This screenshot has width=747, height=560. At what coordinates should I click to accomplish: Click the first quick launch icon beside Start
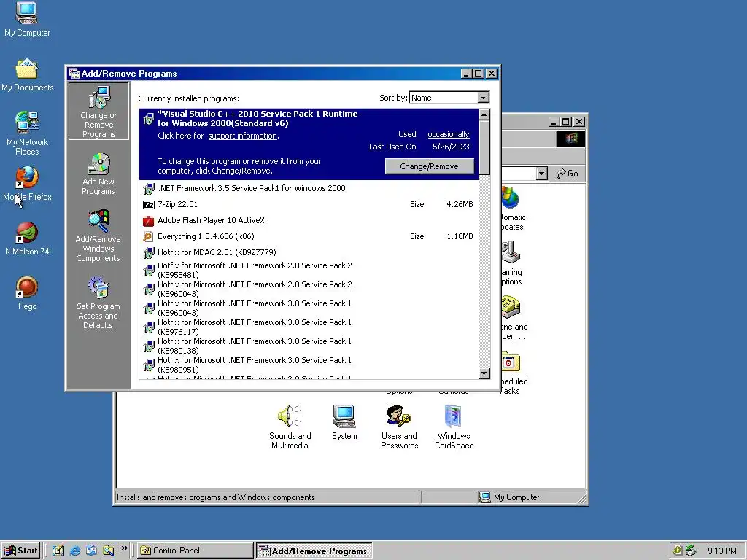(58, 551)
